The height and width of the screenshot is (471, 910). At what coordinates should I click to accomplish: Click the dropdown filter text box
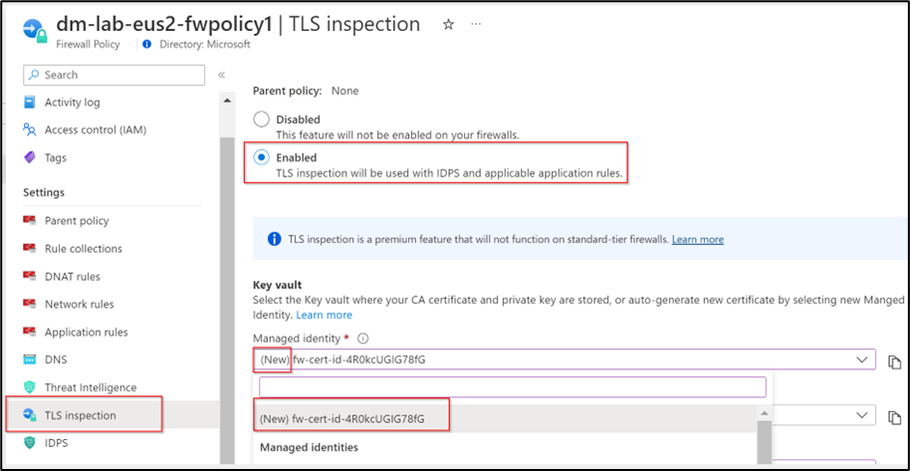(x=512, y=387)
